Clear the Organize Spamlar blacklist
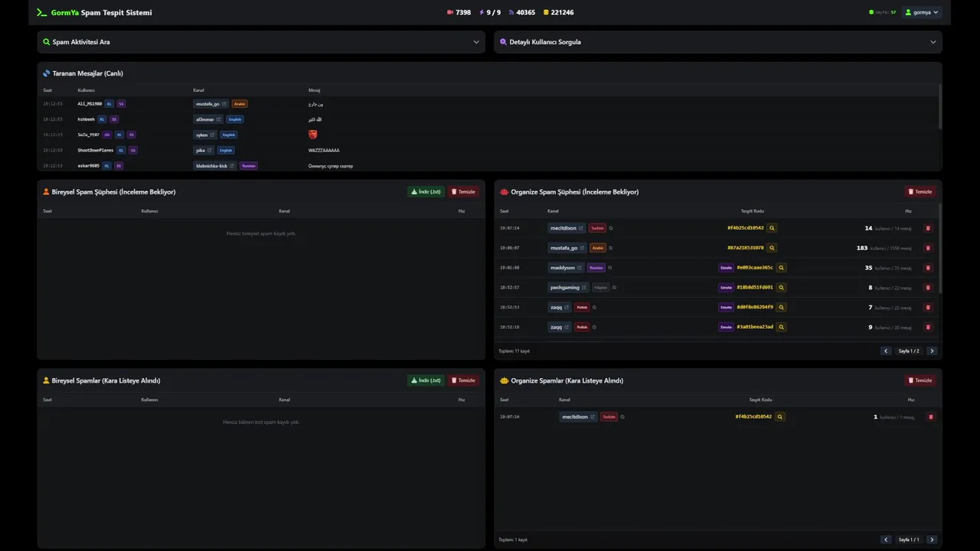 click(x=920, y=380)
